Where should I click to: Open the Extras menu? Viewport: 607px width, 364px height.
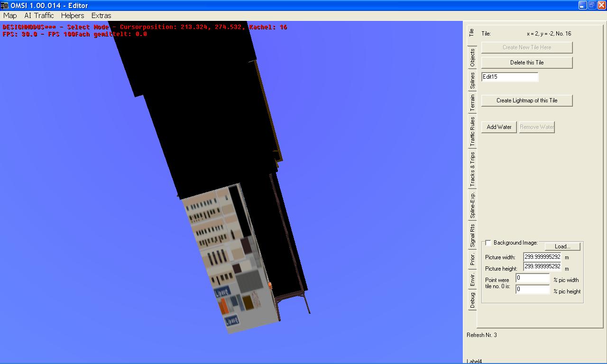click(x=101, y=16)
